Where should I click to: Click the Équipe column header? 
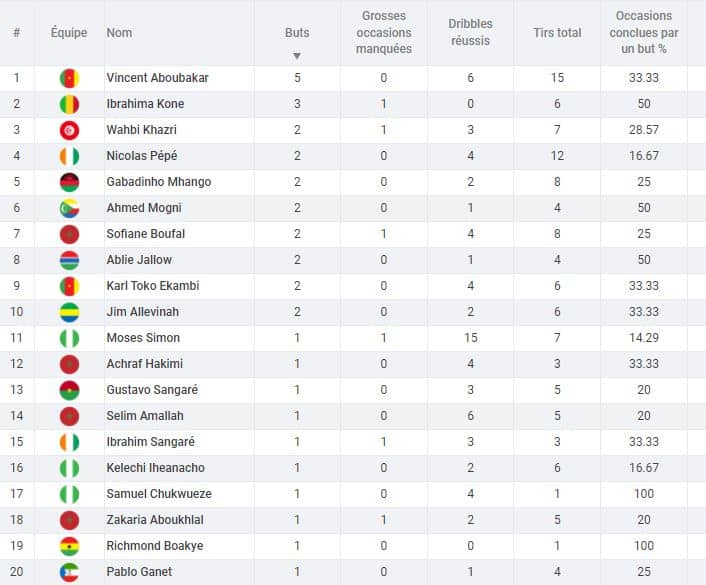(x=69, y=33)
